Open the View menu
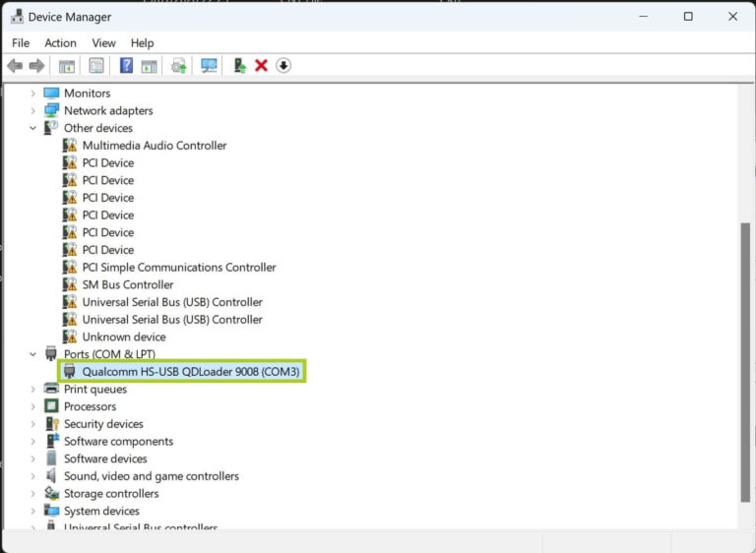Screen dimensions: 756x553 (x=103, y=43)
